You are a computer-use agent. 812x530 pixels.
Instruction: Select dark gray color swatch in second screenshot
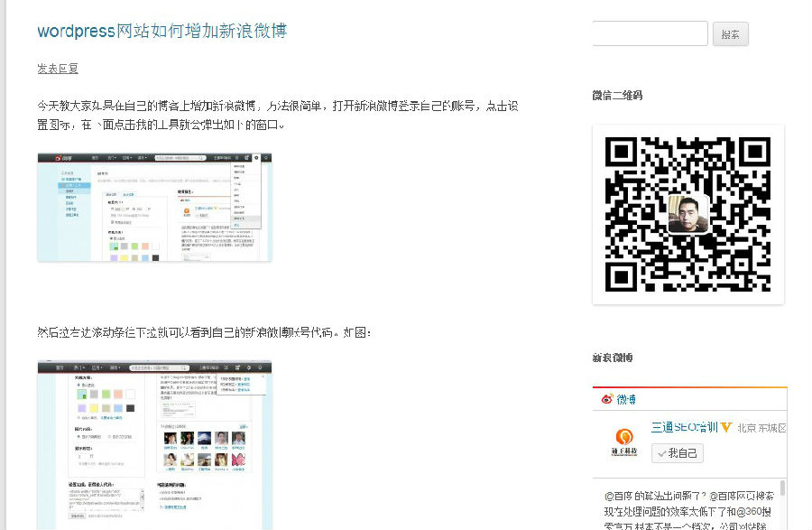pos(131,408)
